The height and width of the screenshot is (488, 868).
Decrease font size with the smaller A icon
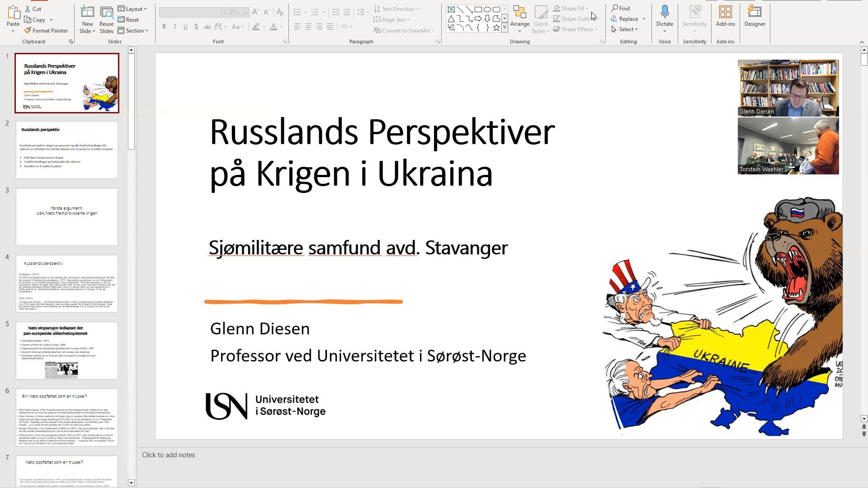(266, 12)
